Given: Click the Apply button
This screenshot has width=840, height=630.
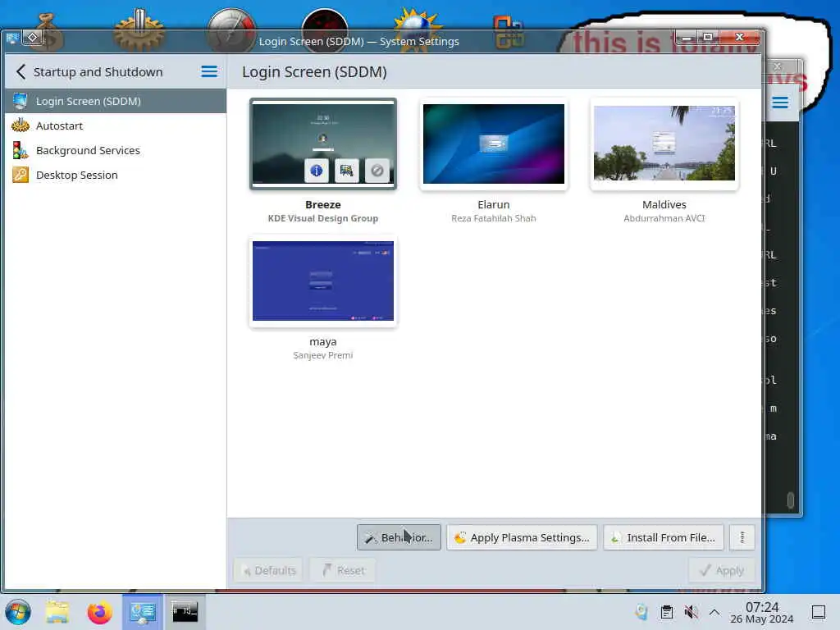Looking at the screenshot, I should pos(722,571).
